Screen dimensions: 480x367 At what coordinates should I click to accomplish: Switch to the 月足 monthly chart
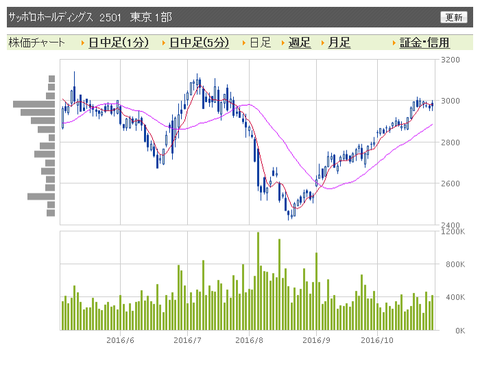(x=339, y=43)
